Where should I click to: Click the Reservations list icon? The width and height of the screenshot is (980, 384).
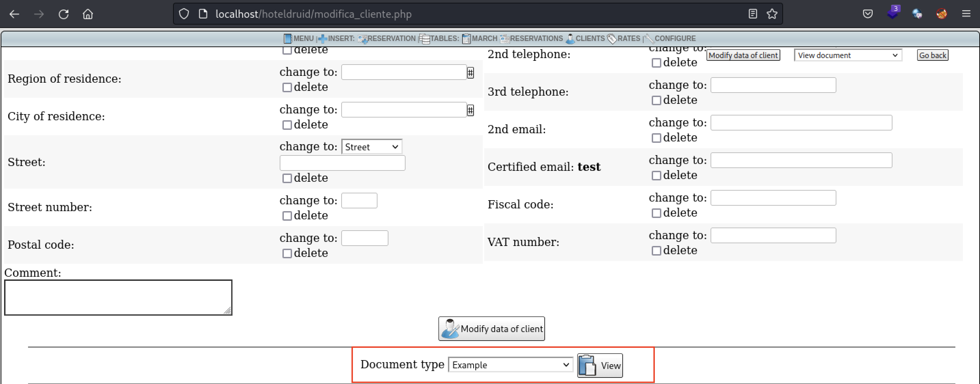505,38
